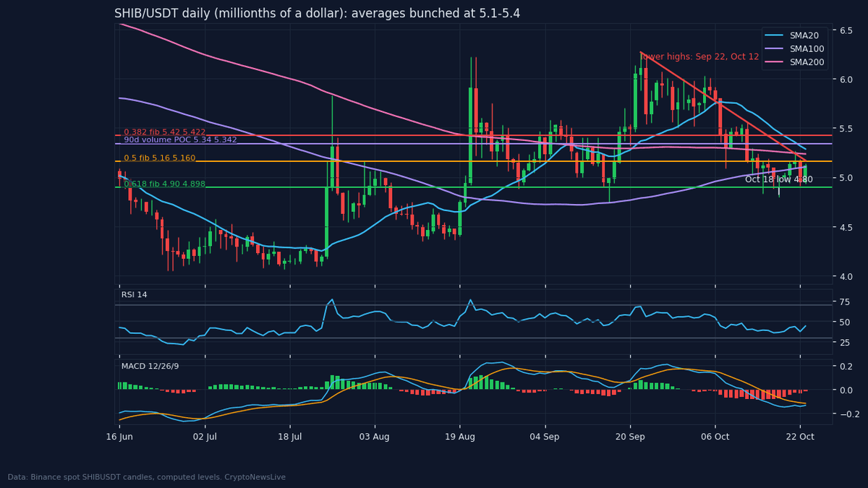Image resolution: width=868 pixels, height=488 pixels.
Task: Click the 6.0 price axis tick
Action: coord(846,80)
